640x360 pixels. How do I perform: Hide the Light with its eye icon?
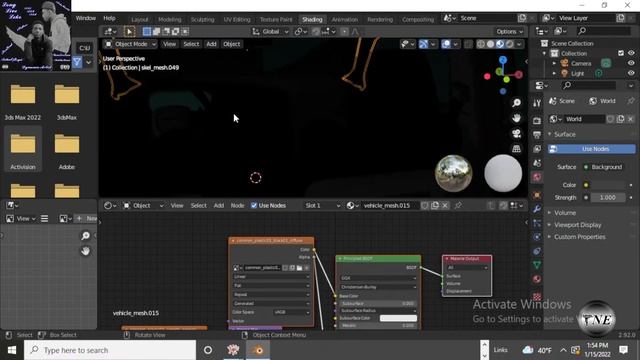631,73
